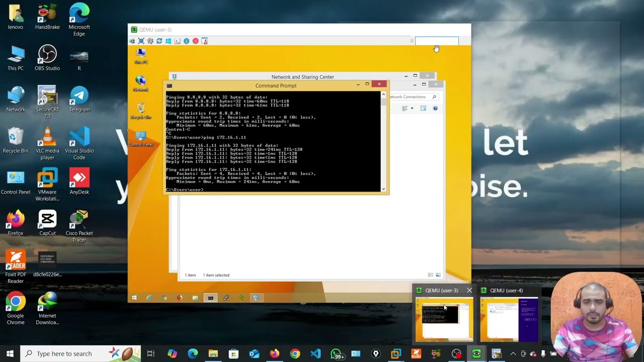
Task: Open Telegram desktop shortcut
Action: point(79,100)
